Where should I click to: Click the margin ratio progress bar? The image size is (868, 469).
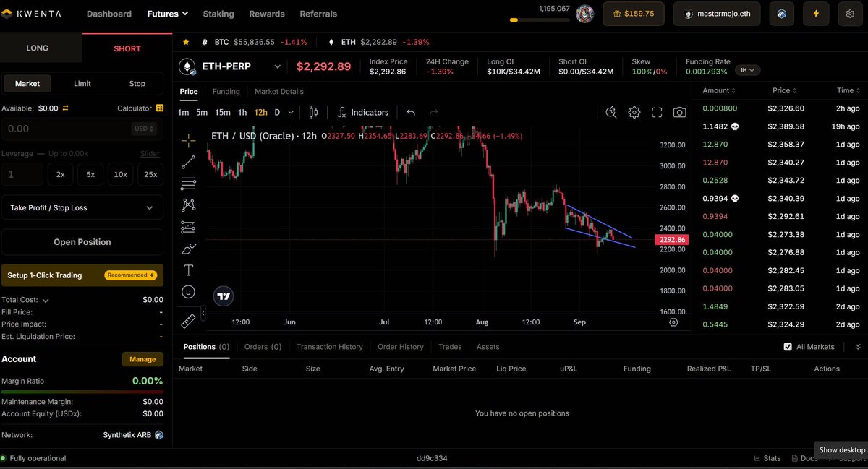coord(82,392)
